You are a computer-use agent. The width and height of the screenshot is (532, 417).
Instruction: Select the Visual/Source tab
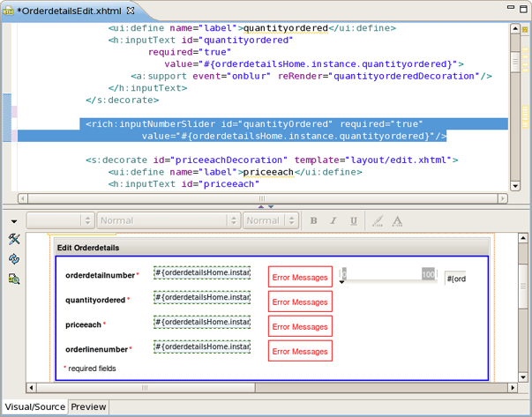coord(34,407)
